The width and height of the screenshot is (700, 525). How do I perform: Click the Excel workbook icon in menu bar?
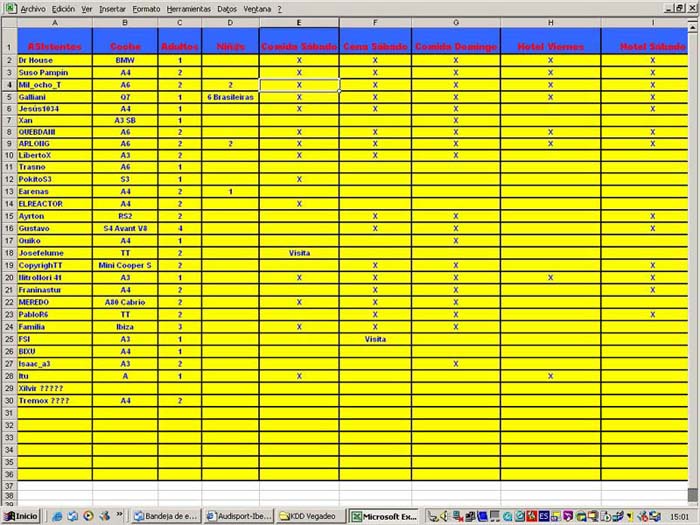point(10,7)
